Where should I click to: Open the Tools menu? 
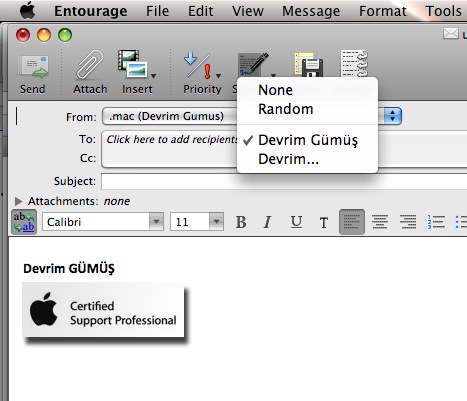pyautogui.click(x=443, y=11)
